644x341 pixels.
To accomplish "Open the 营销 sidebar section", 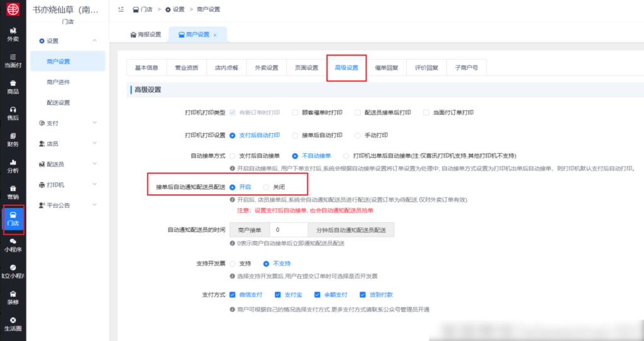I will click(13, 192).
